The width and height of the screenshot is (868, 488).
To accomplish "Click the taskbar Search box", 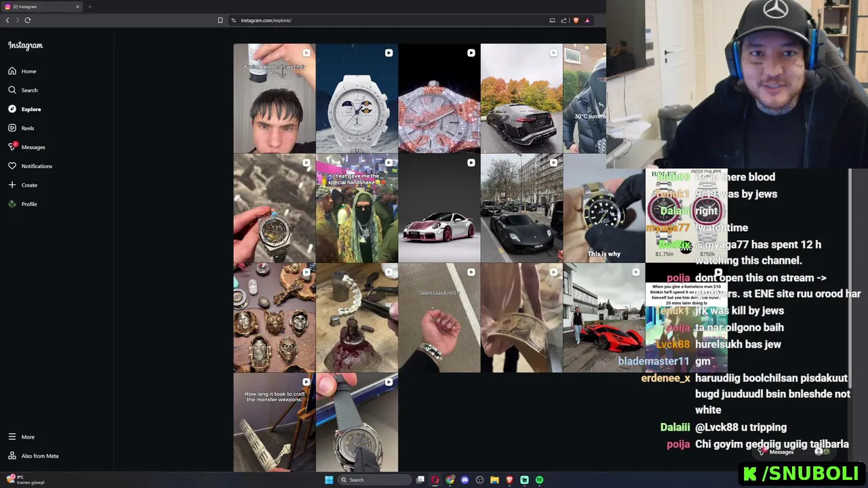I will click(373, 480).
